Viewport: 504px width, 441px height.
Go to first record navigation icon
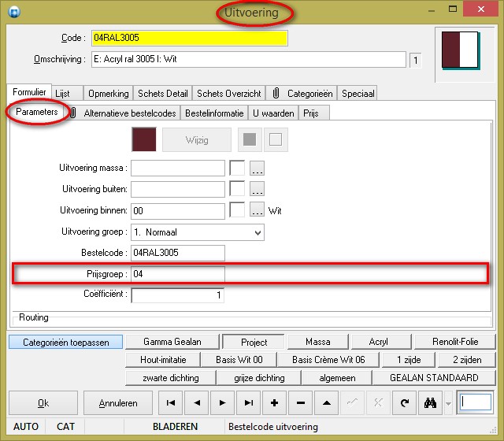pos(171,402)
